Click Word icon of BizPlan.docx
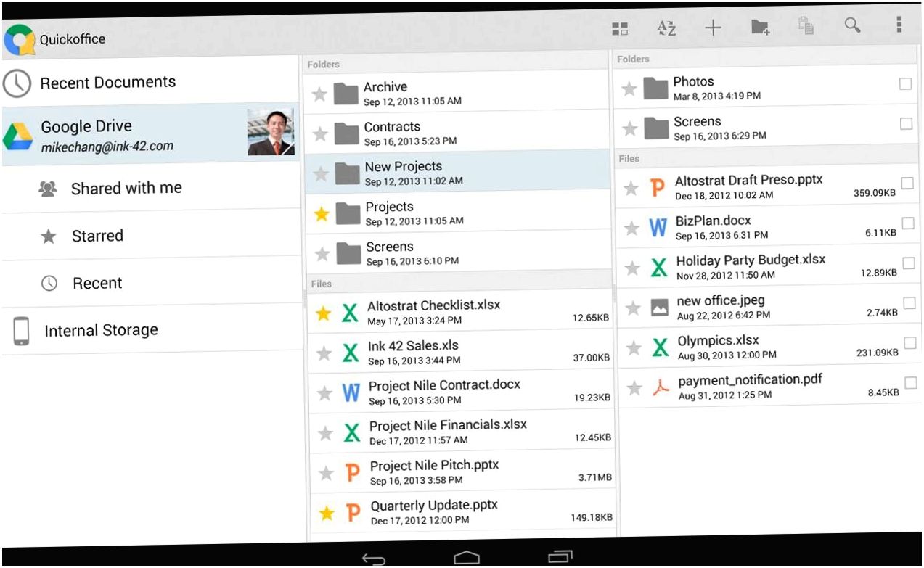Viewport: 924px width, 568px height. click(x=658, y=228)
